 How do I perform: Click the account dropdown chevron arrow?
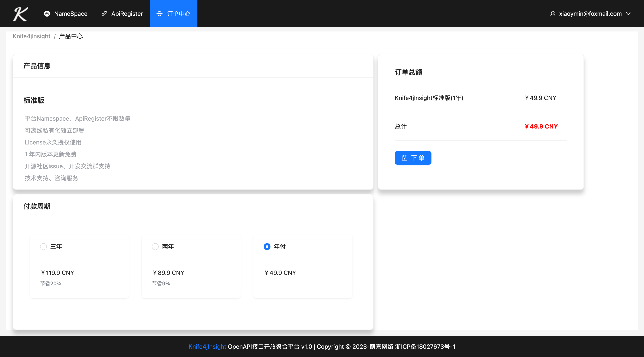628,14
